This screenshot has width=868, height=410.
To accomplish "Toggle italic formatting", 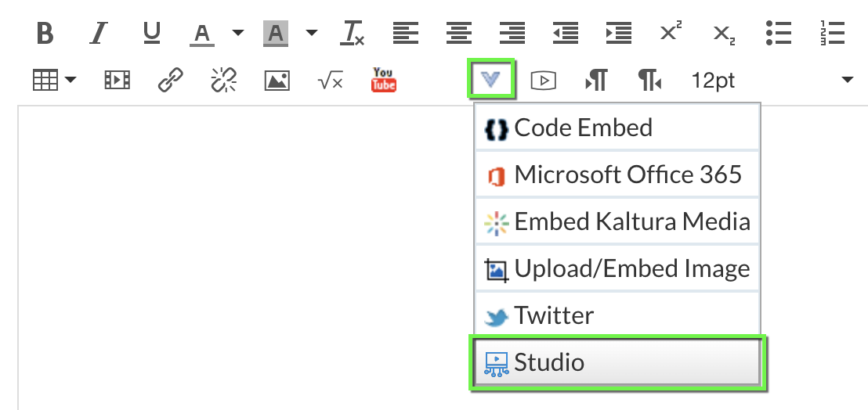I will (x=98, y=34).
